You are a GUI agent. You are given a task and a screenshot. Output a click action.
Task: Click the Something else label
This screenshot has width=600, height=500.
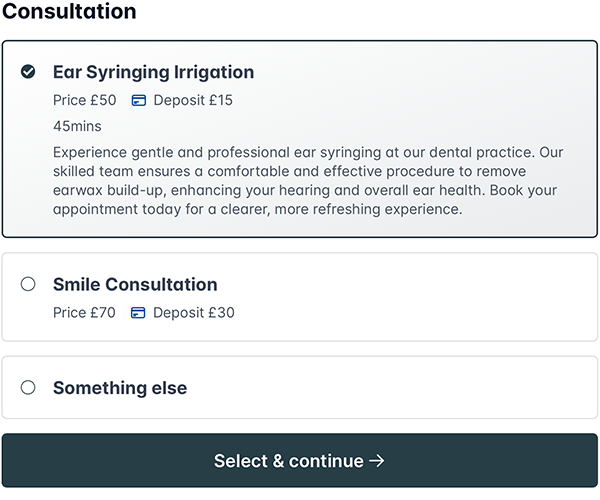(120, 388)
